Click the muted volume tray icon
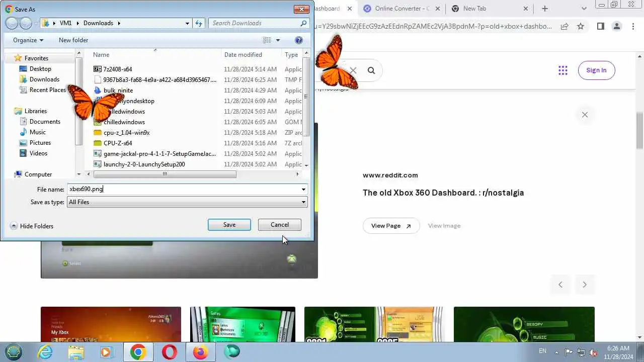 coord(594,352)
